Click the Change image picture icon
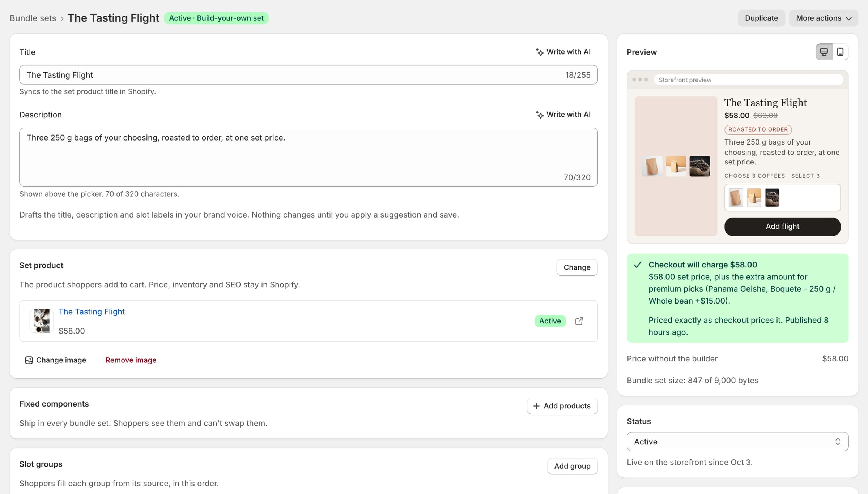The height and width of the screenshot is (494, 868). [29, 360]
